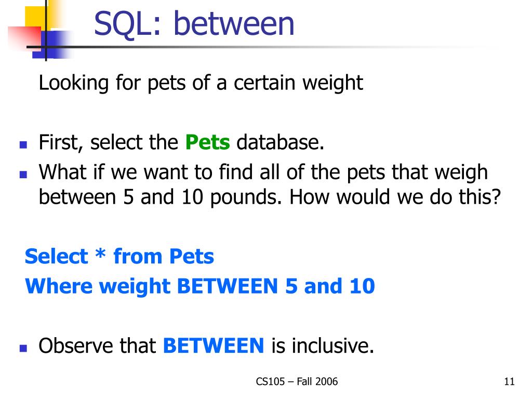The width and height of the screenshot is (532, 399).
Task: Click the green 'Pets' database word
Action: pos(208,142)
